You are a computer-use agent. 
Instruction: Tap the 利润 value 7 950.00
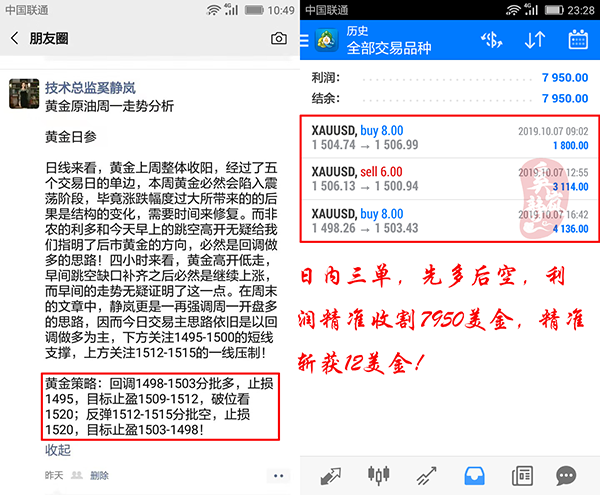point(565,78)
